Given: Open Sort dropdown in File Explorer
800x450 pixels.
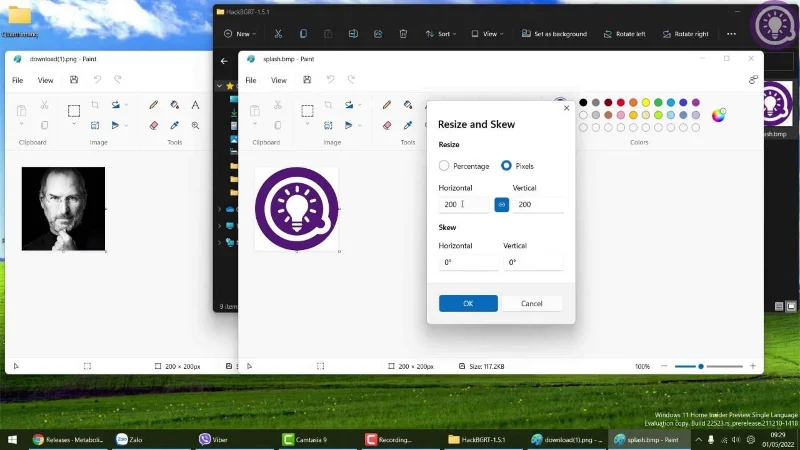Looking at the screenshot, I should (x=441, y=34).
